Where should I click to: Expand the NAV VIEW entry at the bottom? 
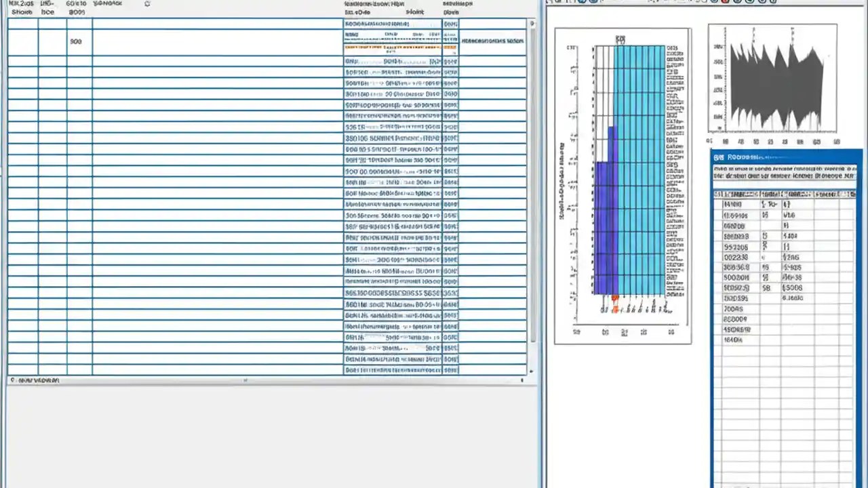[x=12, y=380]
